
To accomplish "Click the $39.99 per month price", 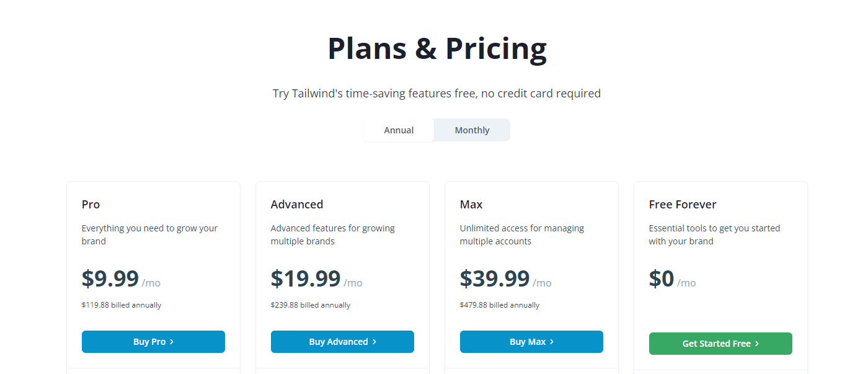I will (x=495, y=279).
